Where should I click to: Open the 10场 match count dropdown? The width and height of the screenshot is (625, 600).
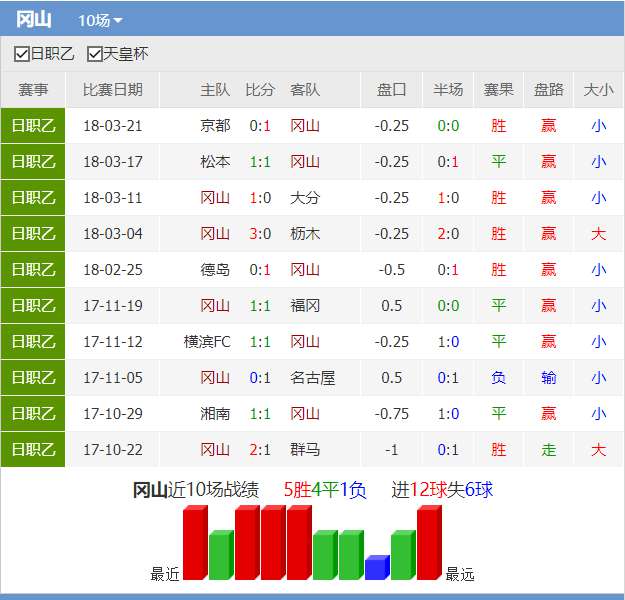point(100,21)
